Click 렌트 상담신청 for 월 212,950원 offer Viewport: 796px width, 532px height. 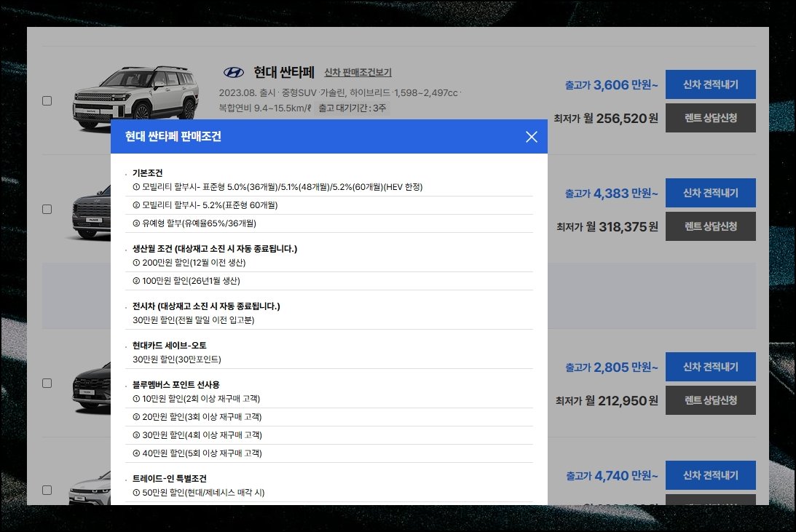710,400
